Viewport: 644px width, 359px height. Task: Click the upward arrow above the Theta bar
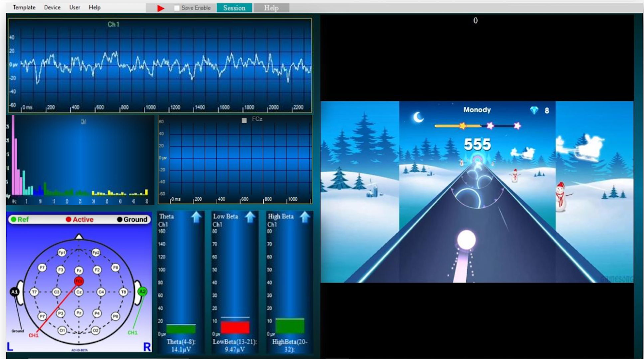(196, 218)
